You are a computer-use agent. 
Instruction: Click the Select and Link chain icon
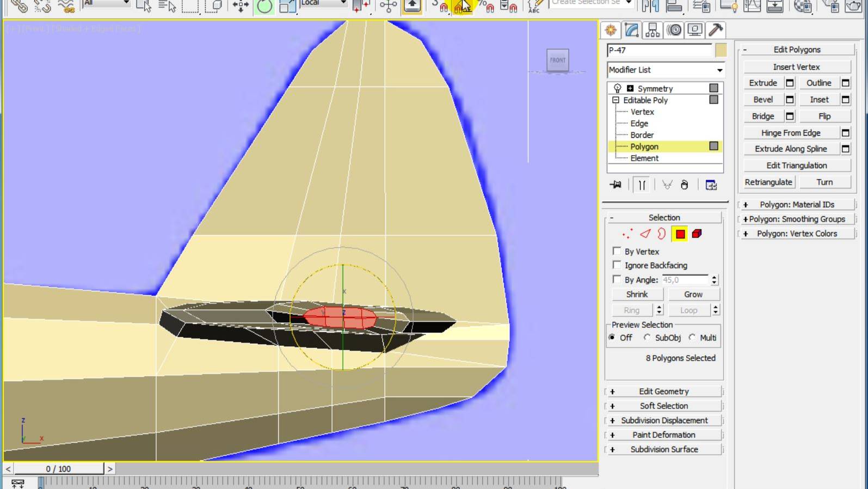19,6
